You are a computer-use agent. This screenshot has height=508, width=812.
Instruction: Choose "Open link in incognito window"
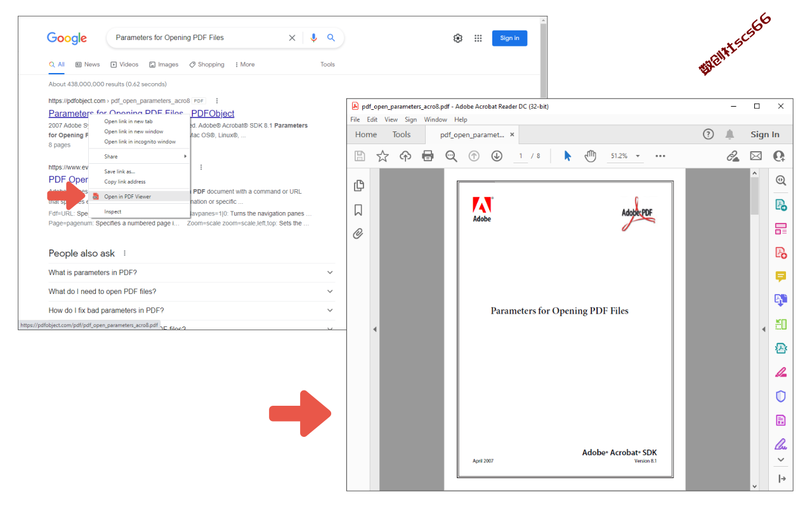tap(140, 142)
